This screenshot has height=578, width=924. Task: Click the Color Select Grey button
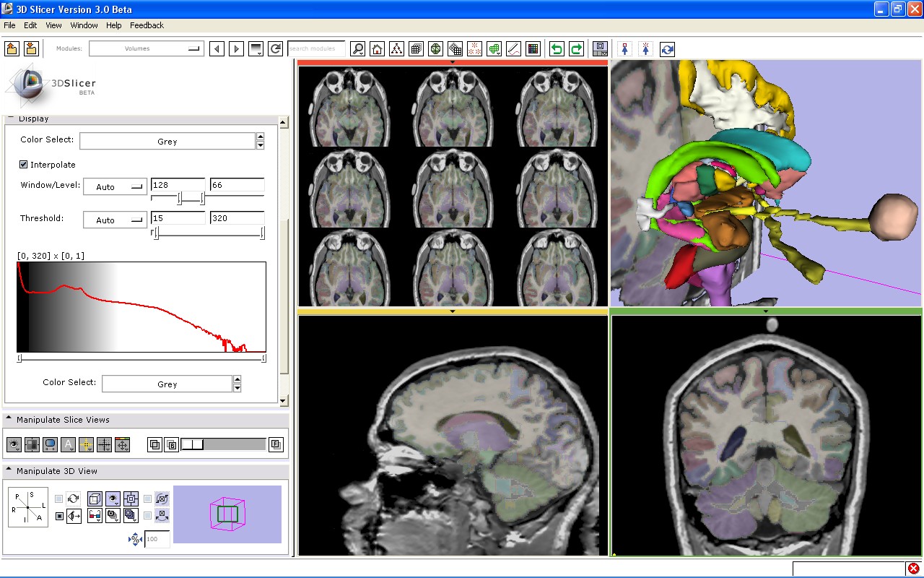(x=167, y=142)
